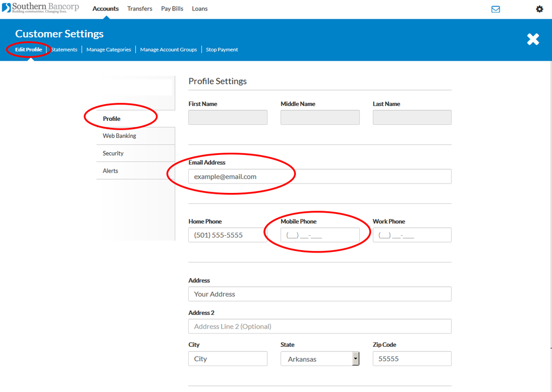Open the Pay Bills menu

(x=172, y=9)
